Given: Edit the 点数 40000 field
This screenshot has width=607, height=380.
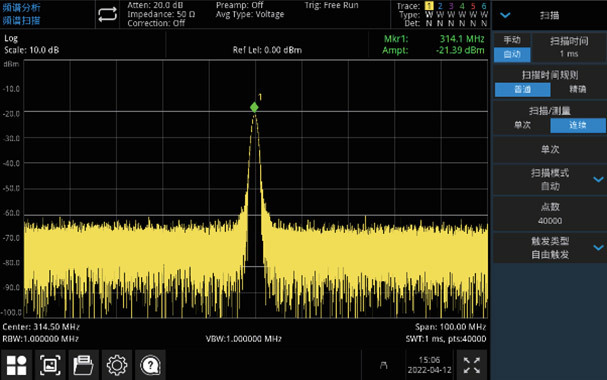Looking at the screenshot, I should tap(550, 214).
